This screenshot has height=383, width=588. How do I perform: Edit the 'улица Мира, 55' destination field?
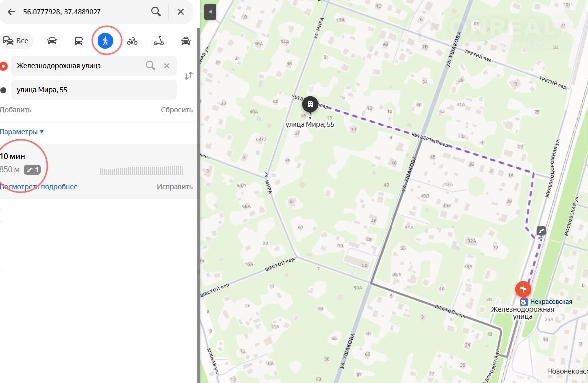point(94,90)
